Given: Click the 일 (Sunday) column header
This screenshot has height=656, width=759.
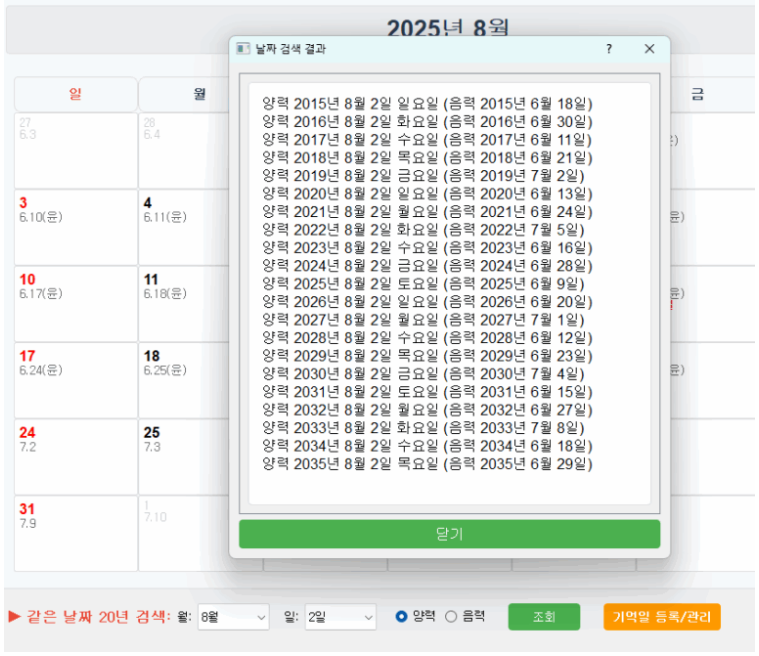Looking at the screenshot, I should [x=76, y=94].
